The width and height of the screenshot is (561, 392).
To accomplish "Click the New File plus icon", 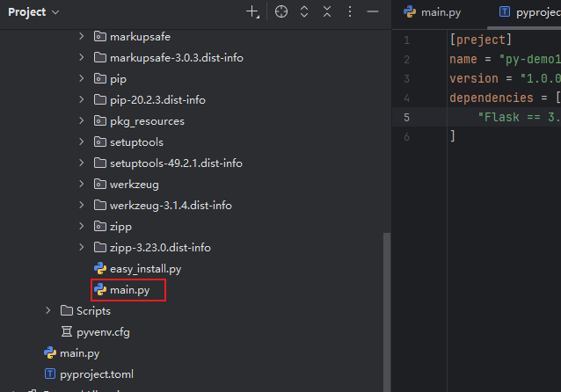I will coord(253,12).
